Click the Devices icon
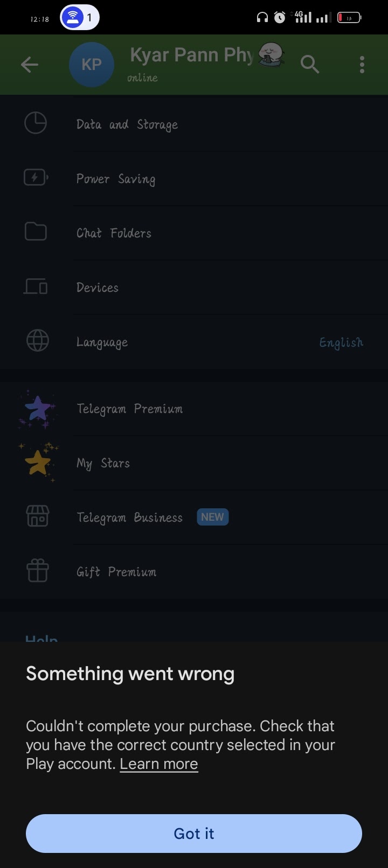The width and height of the screenshot is (388, 868). pos(36,286)
